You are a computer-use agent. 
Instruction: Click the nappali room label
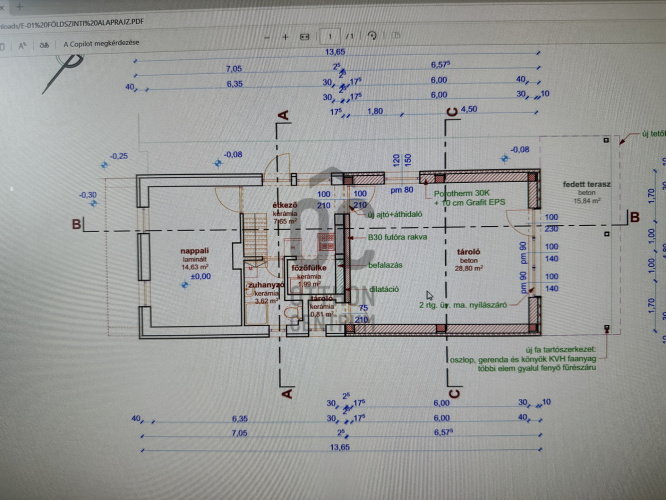pos(193,253)
